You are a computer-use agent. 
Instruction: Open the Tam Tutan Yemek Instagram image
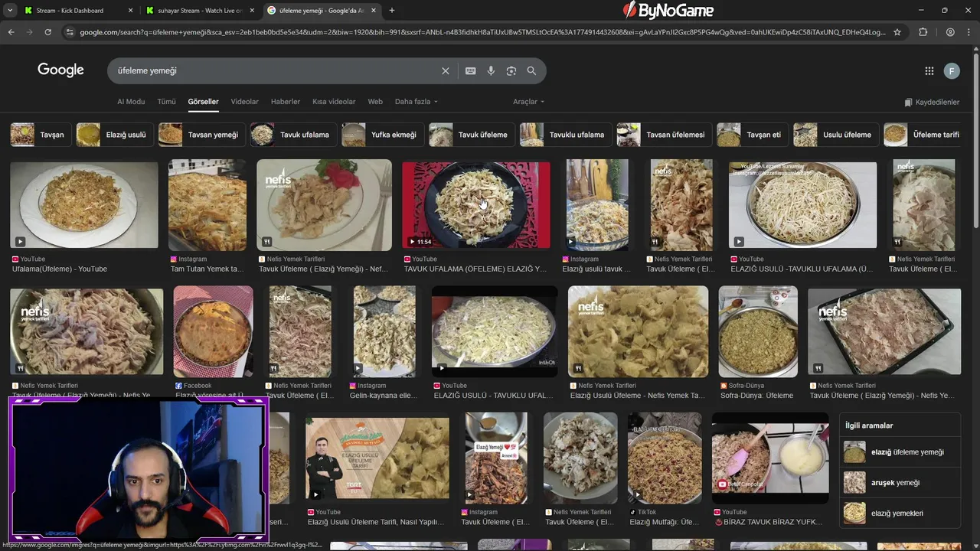207,204
